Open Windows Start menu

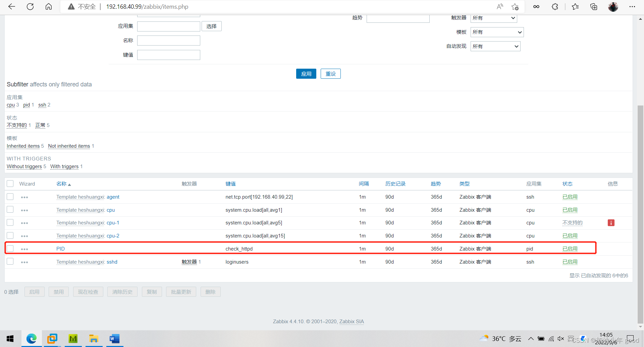coord(10,339)
